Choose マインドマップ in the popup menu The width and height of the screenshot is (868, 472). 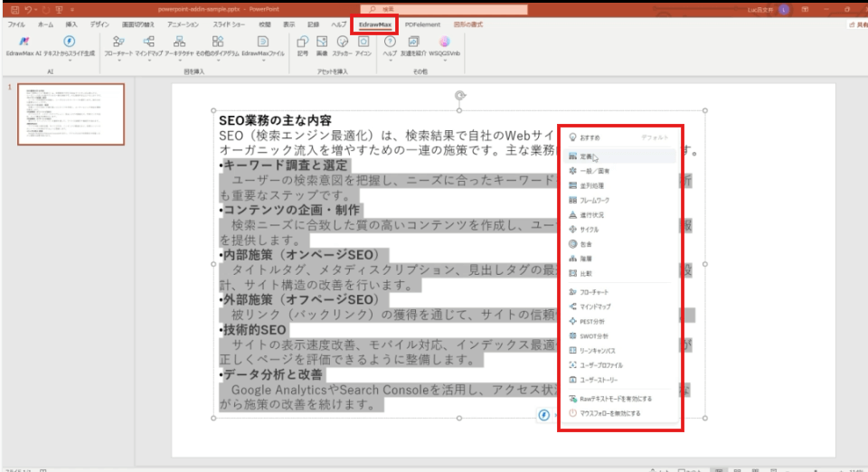pos(619,307)
